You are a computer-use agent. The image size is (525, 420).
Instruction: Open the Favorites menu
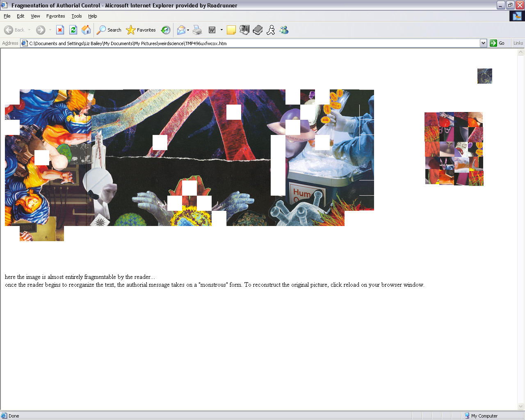point(55,16)
